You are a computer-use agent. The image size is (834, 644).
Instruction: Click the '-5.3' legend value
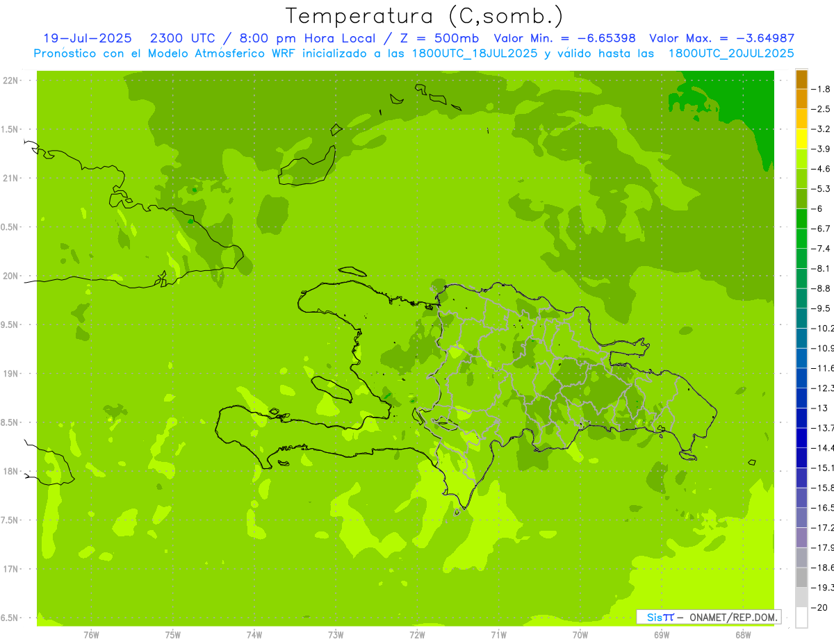coord(822,189)
